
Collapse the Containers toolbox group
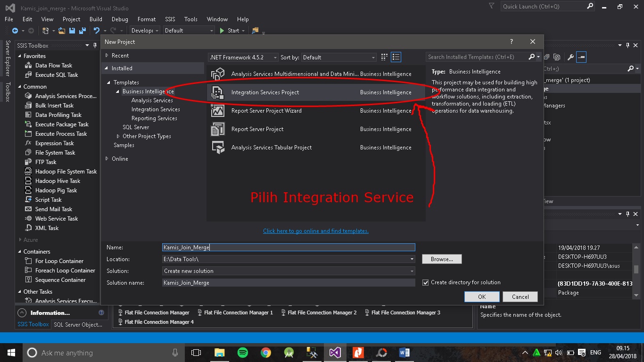pyautogui.click(x=20, y=252)
